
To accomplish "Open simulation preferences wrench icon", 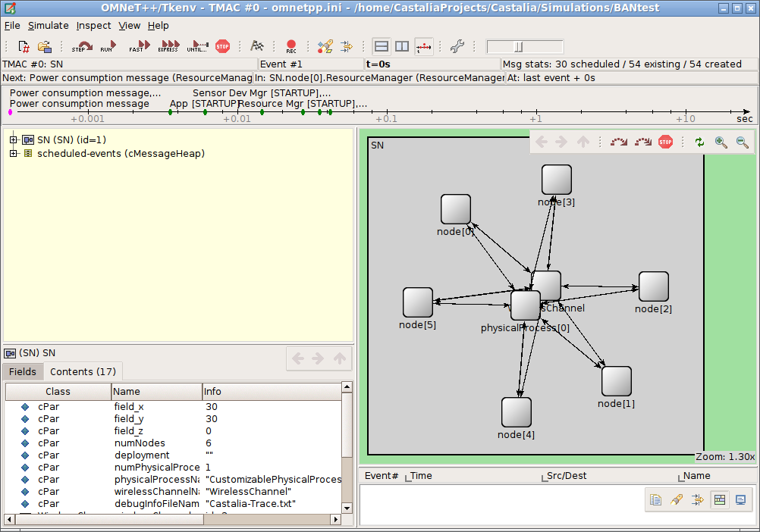I will pyautogui.click(x=457, y=46).
